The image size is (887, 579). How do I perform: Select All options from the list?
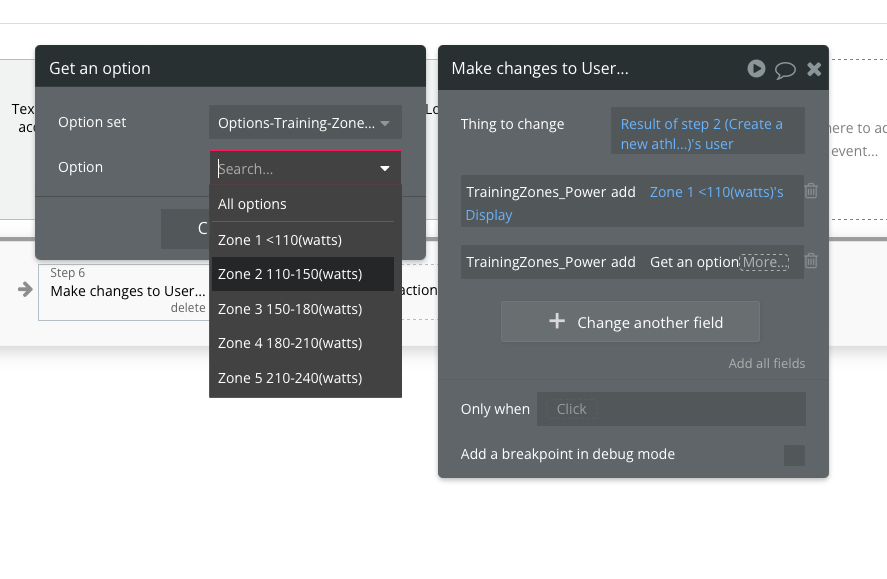[x=252, y=204]
